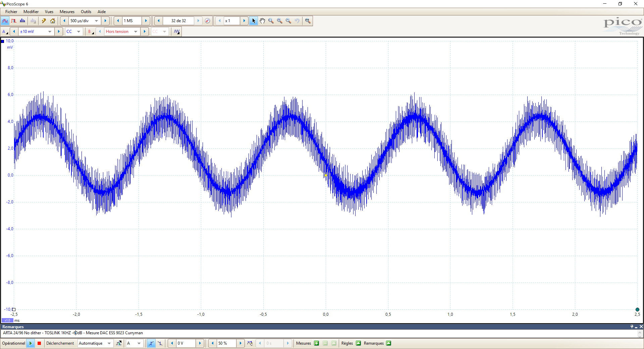644x349 pixels.
Task: Show rulers legend green icon
Action: 359,343
